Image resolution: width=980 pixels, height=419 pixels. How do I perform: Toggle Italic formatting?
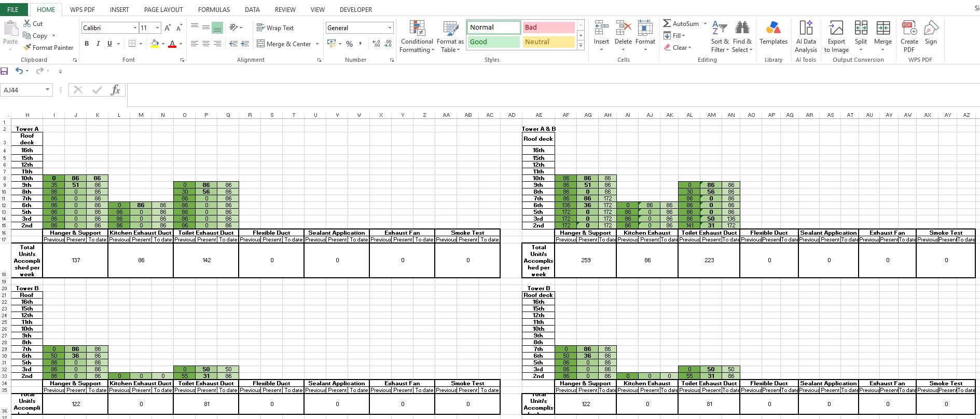(x=98, y=44)
